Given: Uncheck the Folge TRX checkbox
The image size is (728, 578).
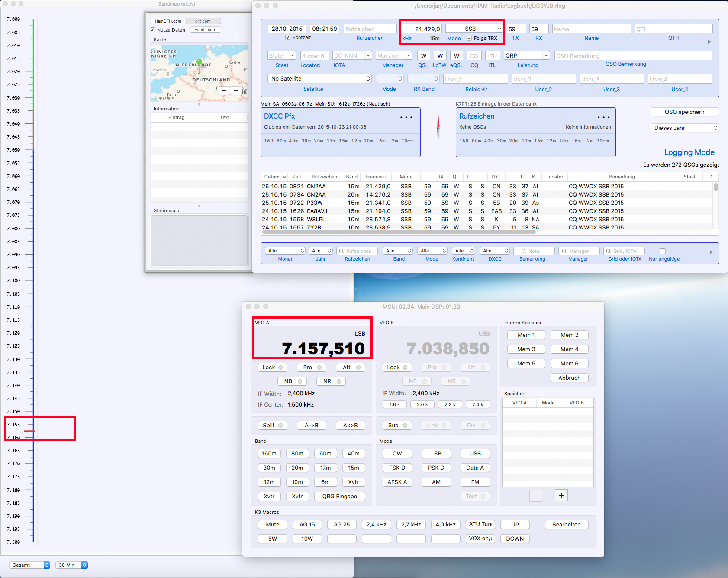Looking at the screenshot, I should pos(469,38).
